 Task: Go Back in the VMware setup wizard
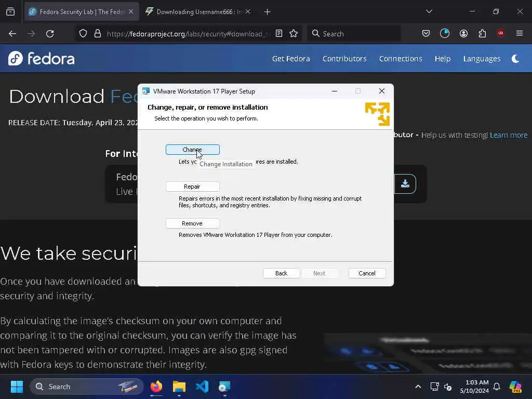pyautogui.click(x=281, y=273)
